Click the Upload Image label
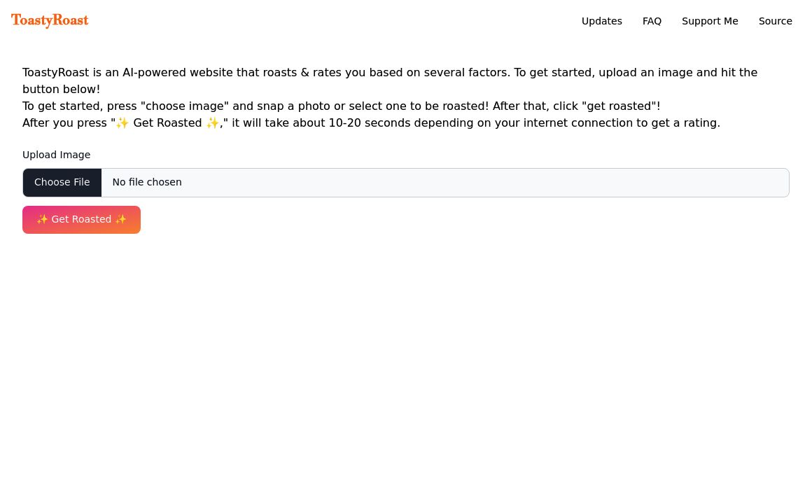 click(x=56, y=155)
